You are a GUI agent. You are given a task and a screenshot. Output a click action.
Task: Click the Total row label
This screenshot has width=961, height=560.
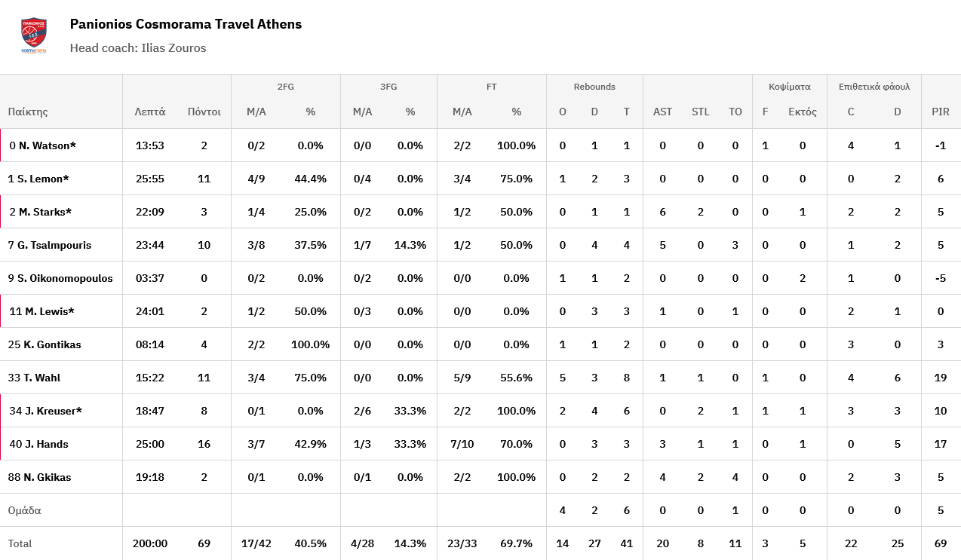click(20, 543)
